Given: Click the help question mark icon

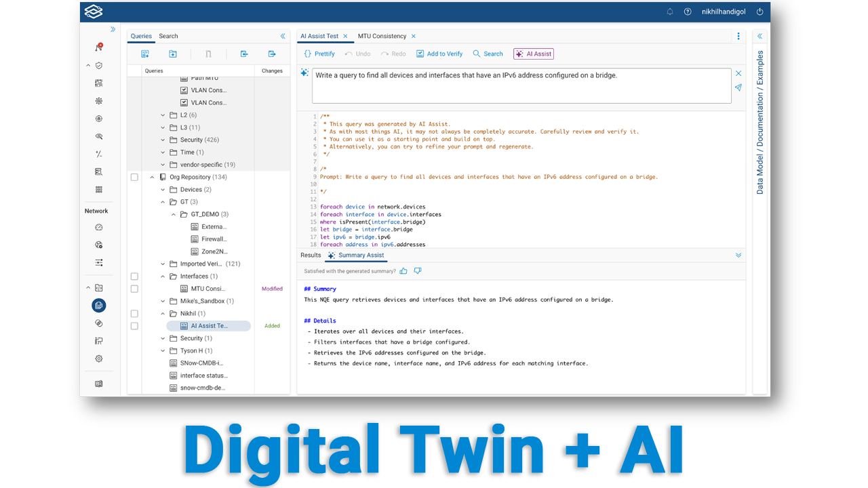Looking at the screenshot, I should (688, 12).
